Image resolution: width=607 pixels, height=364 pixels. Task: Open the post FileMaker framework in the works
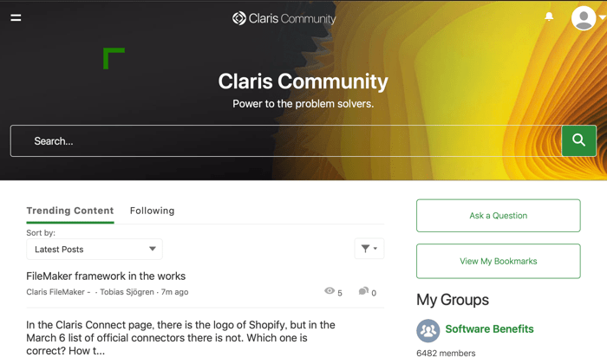[x=106, y=276]
